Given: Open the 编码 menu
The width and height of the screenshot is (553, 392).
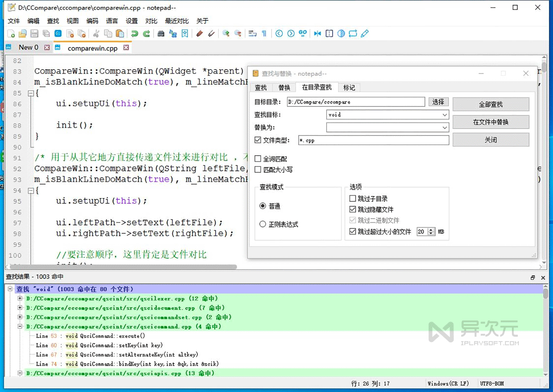Looking at the screenshot, I should (x=92, y=21).
